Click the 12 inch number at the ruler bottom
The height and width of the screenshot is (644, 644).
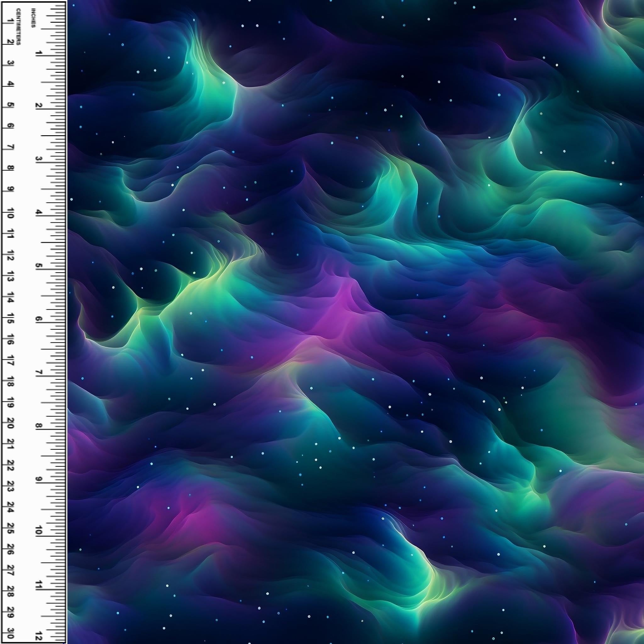pos(38,636)
